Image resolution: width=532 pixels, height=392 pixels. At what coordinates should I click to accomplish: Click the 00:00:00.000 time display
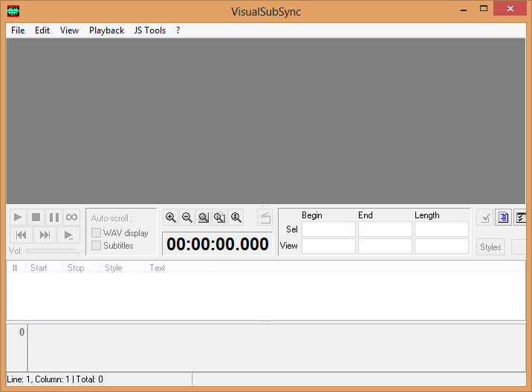218,244
